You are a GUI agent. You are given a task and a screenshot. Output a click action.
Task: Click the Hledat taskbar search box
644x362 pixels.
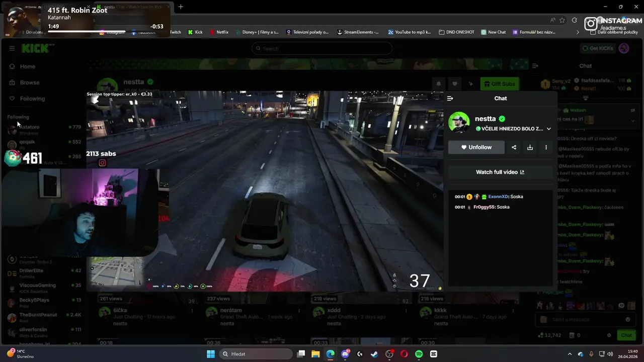pyautogui.click(x=256, y=354)
